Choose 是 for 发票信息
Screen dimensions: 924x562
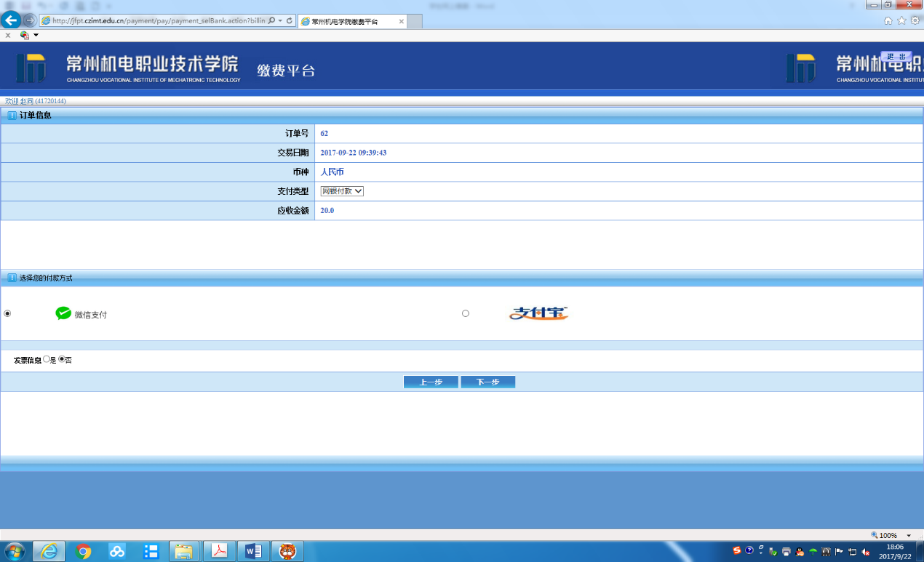(47, 359)
